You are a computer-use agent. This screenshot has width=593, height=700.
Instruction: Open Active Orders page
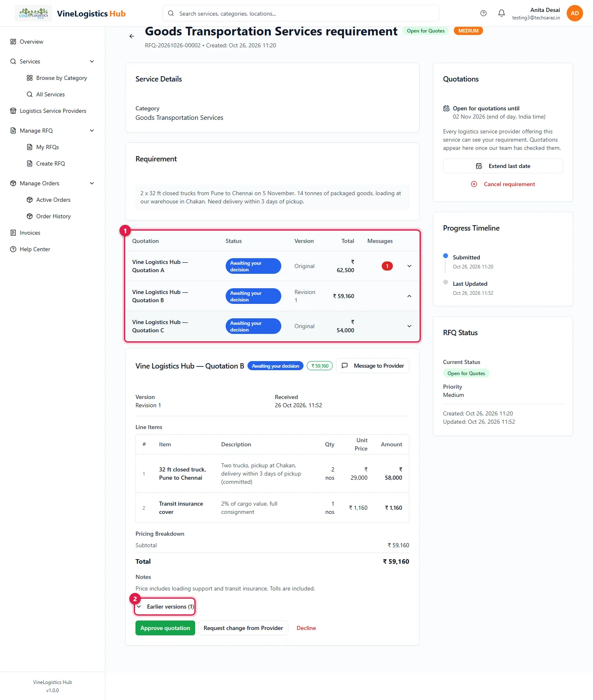(53, 200)
